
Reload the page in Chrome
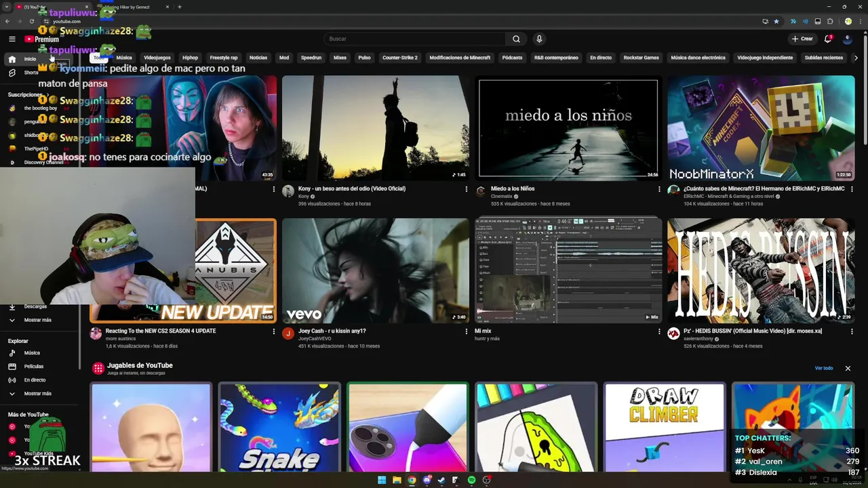point(31,21)
